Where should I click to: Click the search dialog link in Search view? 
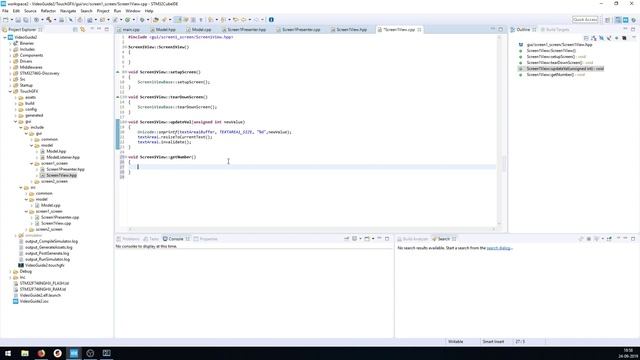[499, 248]
